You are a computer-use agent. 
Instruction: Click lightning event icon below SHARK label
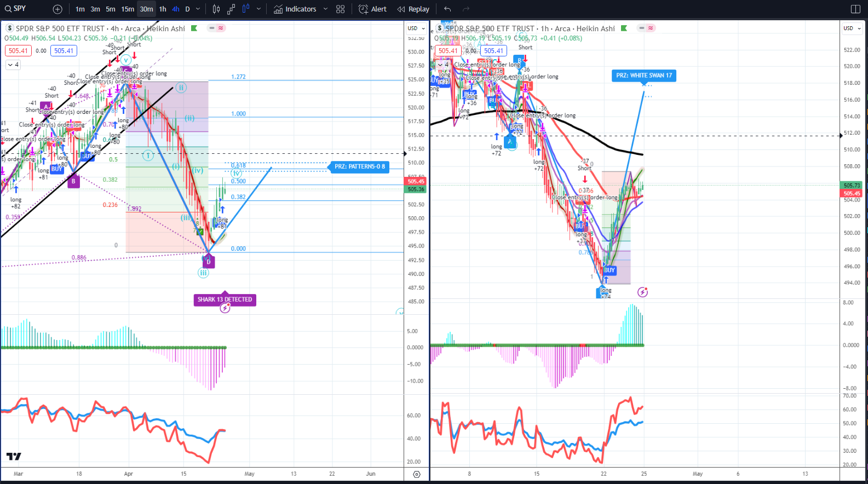225,308
